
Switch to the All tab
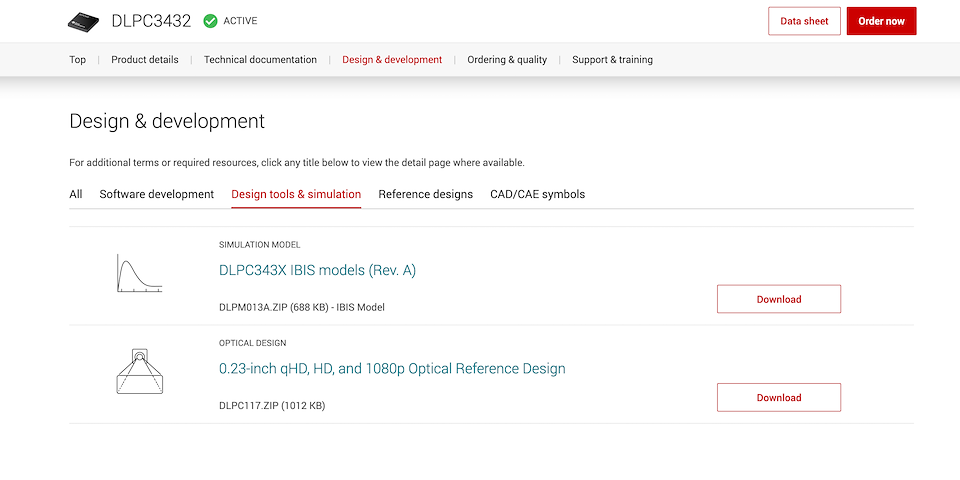(x=76, y=194)
